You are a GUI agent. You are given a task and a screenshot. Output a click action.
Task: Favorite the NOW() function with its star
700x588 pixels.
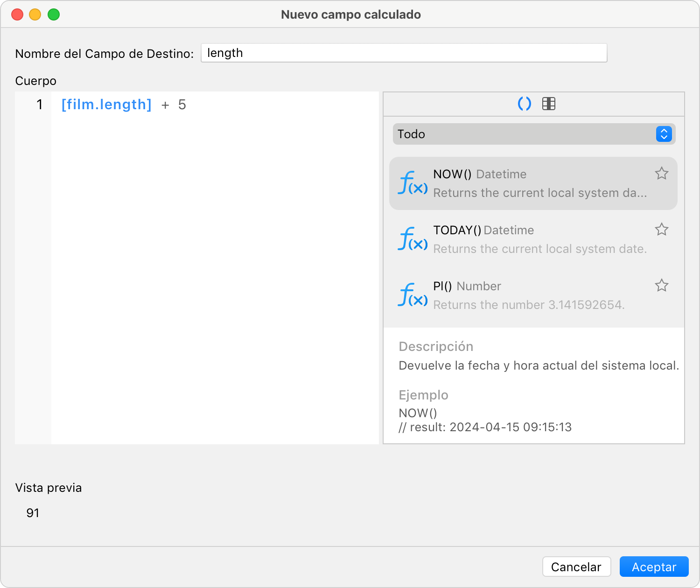tap(662, 174)
